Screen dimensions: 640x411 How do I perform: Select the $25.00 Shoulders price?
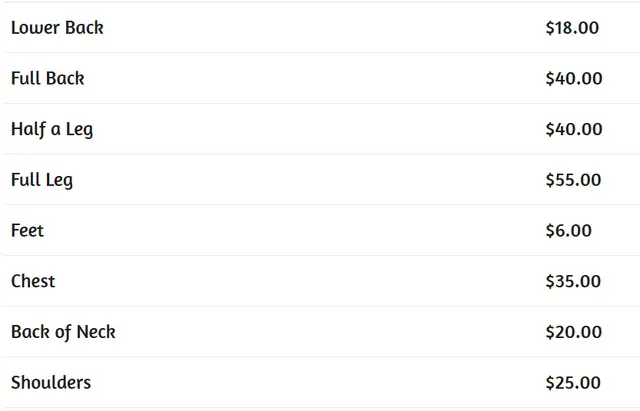573,383
